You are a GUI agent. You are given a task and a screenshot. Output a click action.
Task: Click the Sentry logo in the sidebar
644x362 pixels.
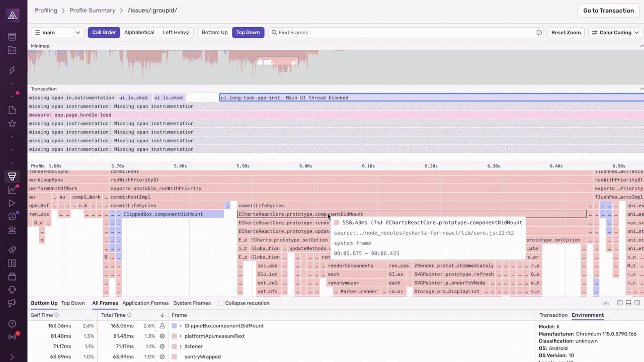click(x=13, y=15)
